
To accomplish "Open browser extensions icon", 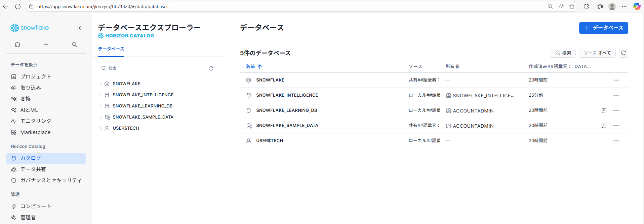I will (587, 6).
